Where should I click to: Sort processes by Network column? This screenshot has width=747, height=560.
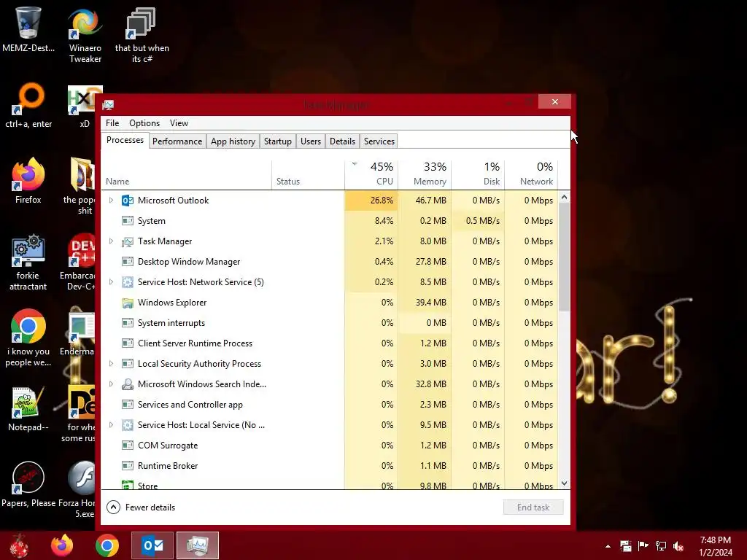531,174
